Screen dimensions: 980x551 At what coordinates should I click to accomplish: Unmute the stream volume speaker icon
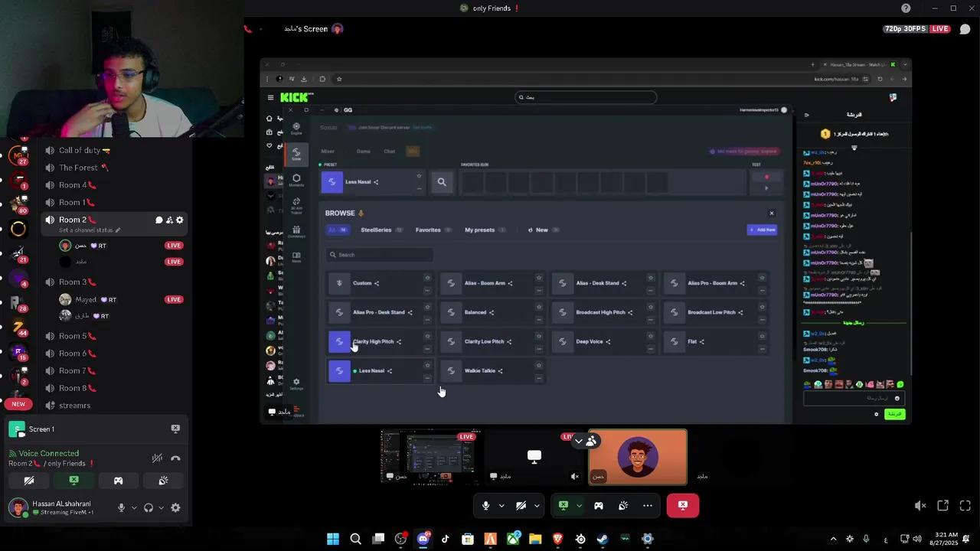[x=920, y=506]
